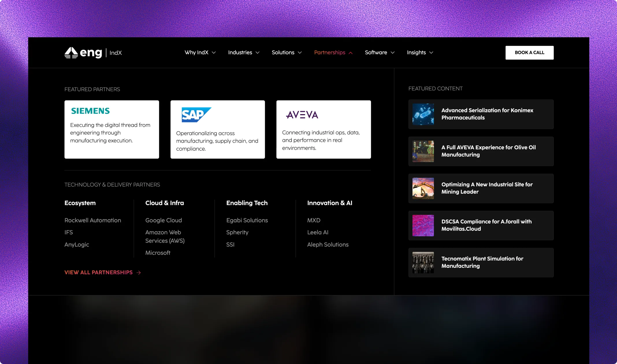The image size is (617, 364).
Task: Open the Solutions dropdown
Action: coord(286,53)
